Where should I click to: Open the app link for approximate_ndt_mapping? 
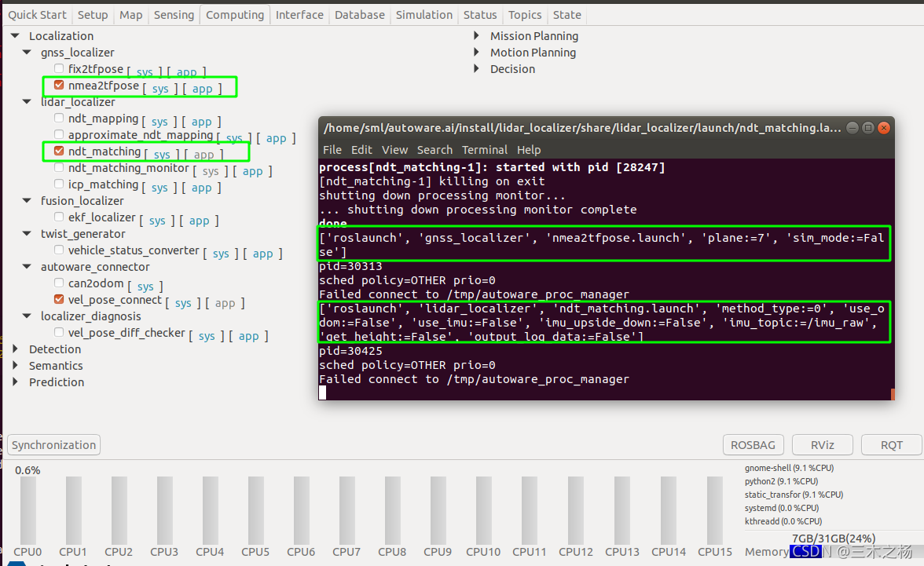click(277, 138)
